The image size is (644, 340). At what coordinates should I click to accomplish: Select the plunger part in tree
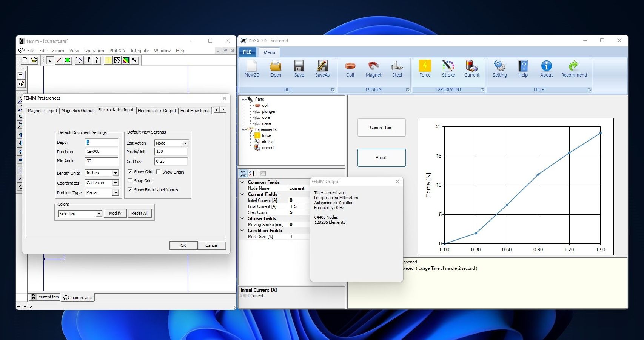pyautogui.click(x=268, y=111)
